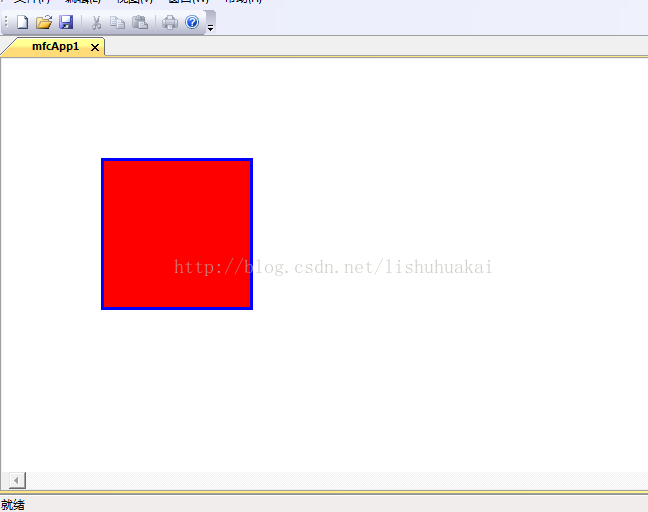The width and height of the screenshot is (648, 512).
Task: Save using the floppy disk icon
Action: [x=66, y=22]
